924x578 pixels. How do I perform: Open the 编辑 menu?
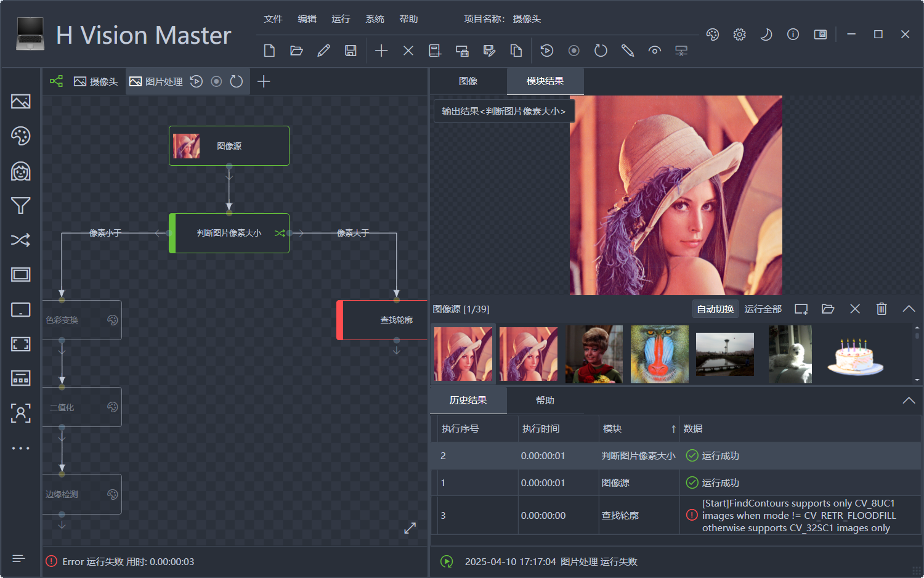click(x=307, y=18)
